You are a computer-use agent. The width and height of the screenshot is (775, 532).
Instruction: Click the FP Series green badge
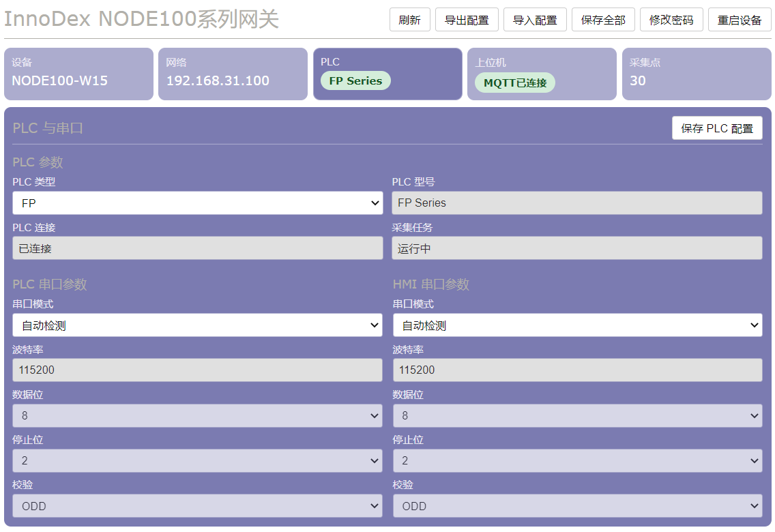(x=355, y=80)
